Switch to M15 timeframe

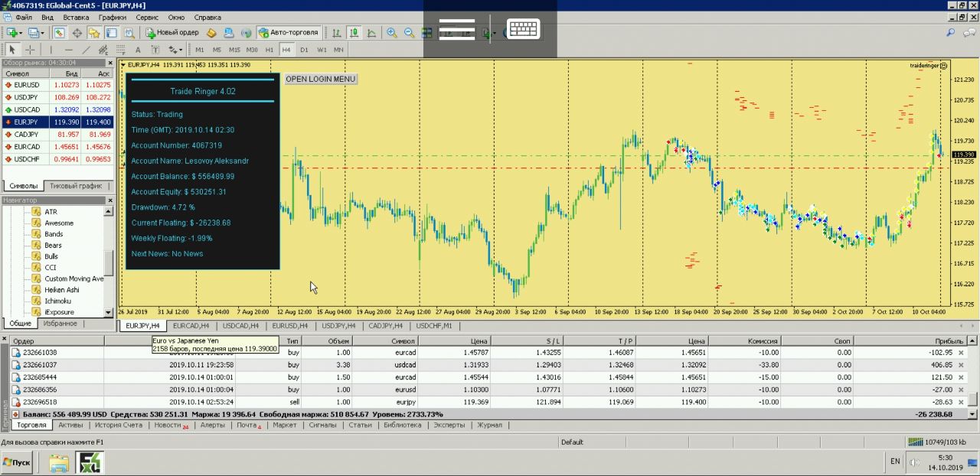point(234,50)
